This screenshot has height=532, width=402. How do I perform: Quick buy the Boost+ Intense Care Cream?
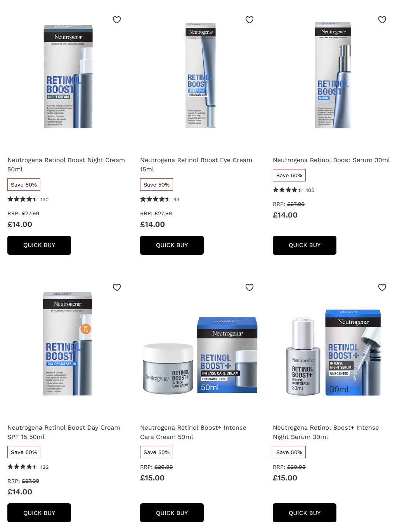(x=172, y=513)
